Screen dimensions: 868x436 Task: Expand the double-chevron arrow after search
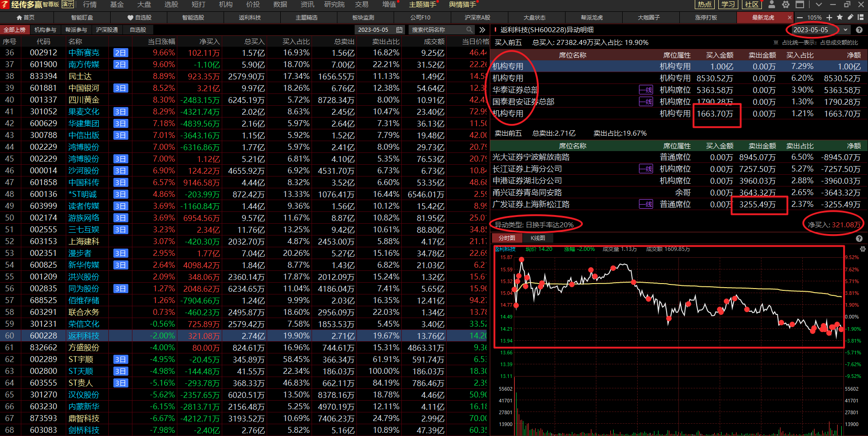click(x=482, y=29)
